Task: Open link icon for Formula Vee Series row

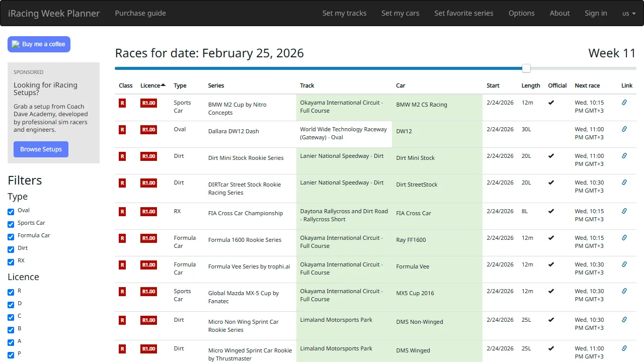Action: [x=624, y=264]
